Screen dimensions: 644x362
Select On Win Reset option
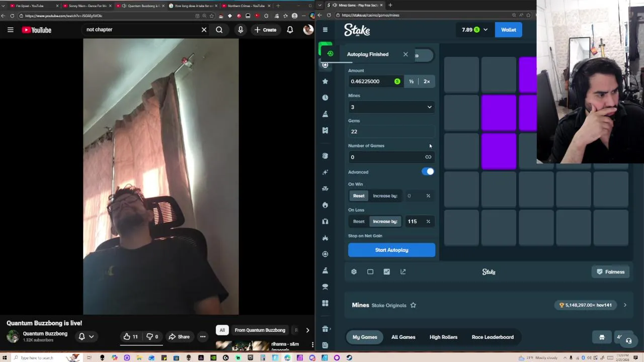point(359,196)
